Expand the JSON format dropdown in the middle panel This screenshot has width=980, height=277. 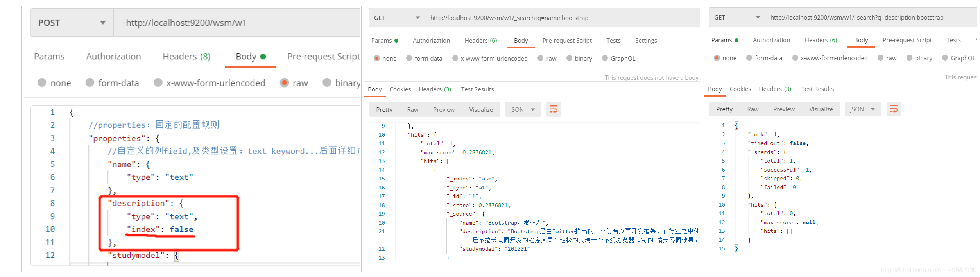pos(523,110)
